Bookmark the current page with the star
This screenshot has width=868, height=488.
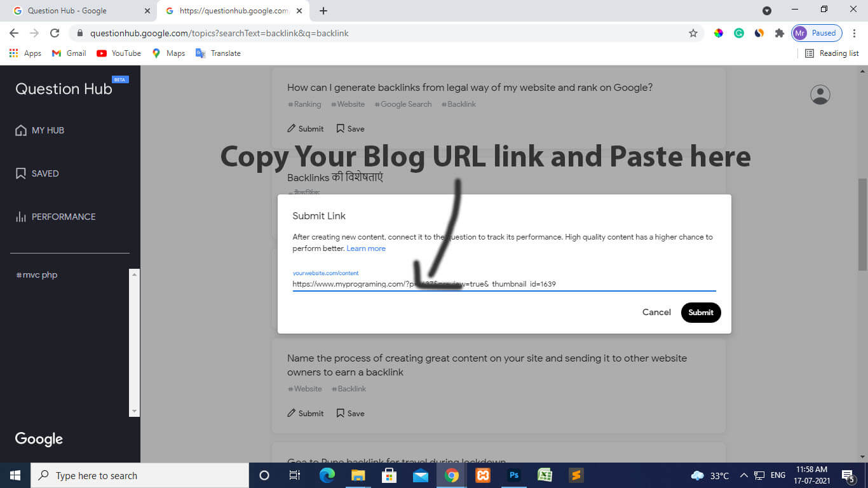(693, 32)
